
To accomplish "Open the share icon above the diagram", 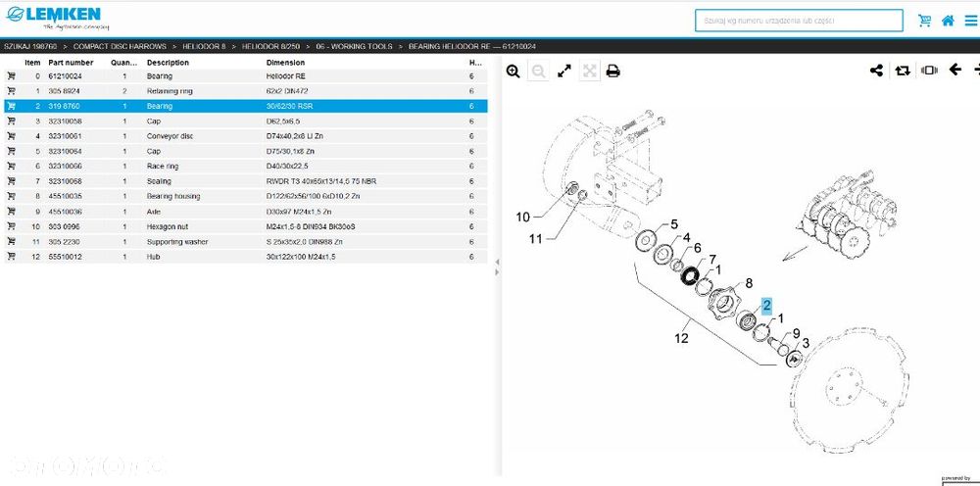I will coord(876,71).
